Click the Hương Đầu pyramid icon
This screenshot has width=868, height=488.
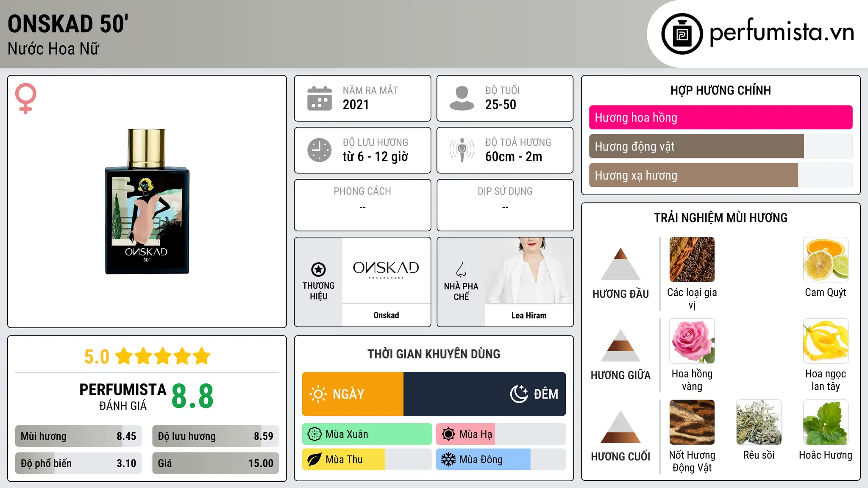[x=620, y=264]
